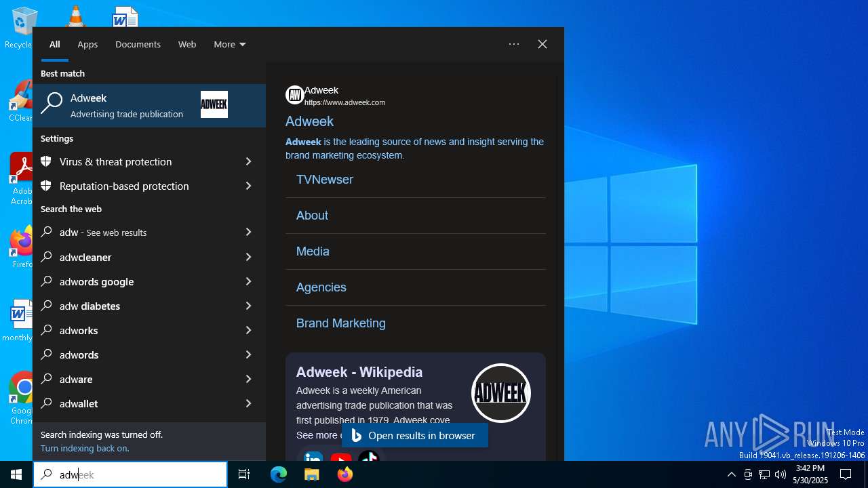The height and width of the screenshot is (488, 868).
Task: Click the shield icon beside Reputation-based protection
Action: [46, 186]
